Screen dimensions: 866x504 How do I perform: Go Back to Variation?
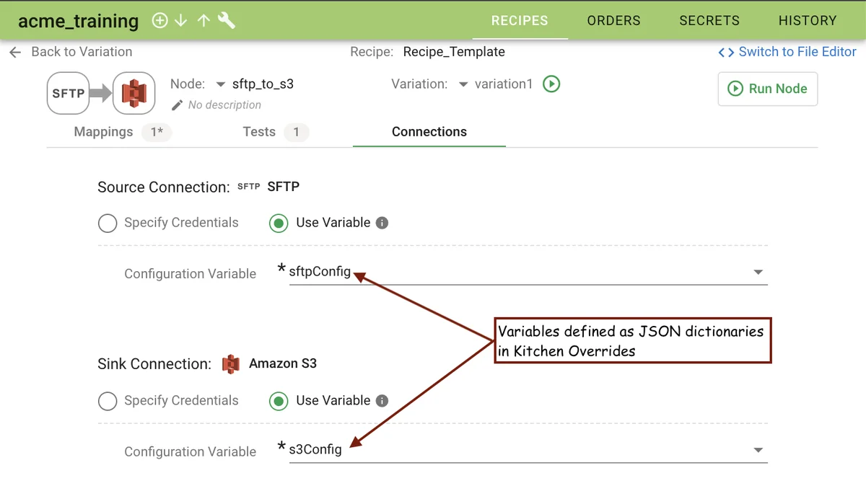[71, 52]
